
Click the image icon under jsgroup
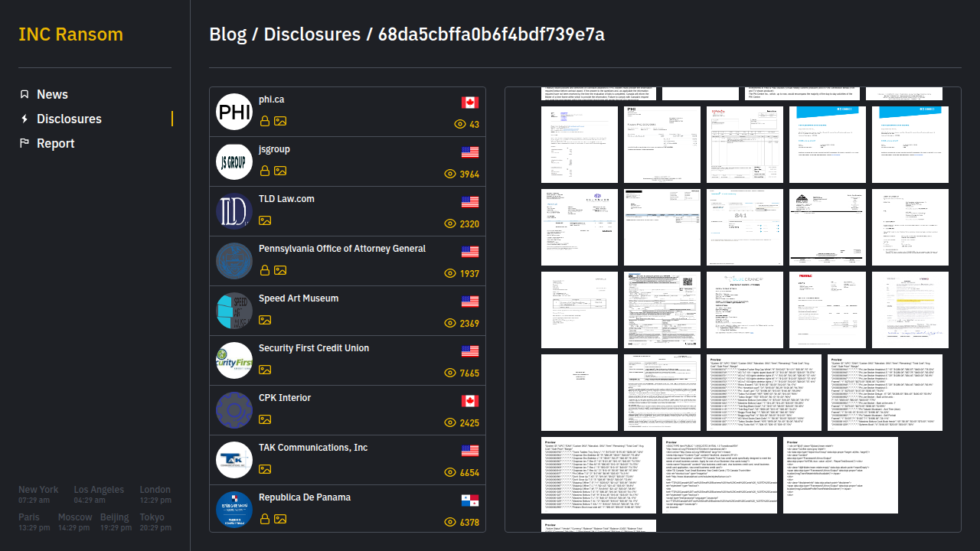click(x=281, y=171)
